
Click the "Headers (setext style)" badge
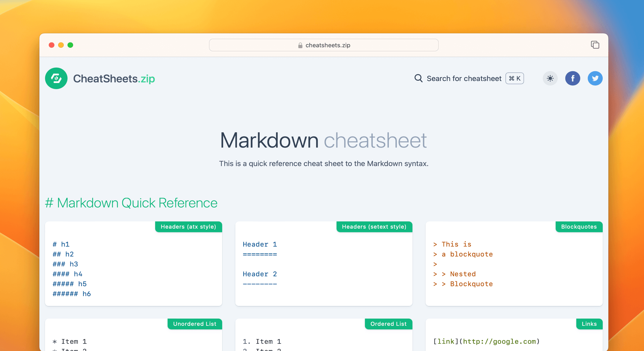[374, 227]
